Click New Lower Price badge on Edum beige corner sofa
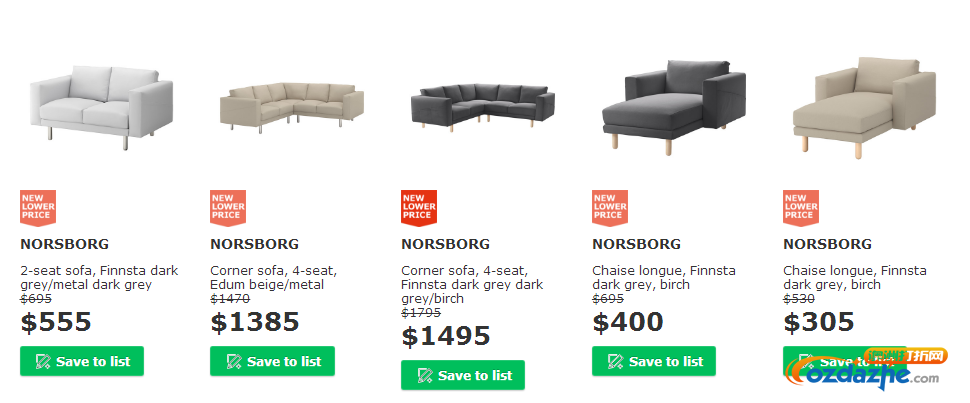970x403 pixels. [228, 208]
